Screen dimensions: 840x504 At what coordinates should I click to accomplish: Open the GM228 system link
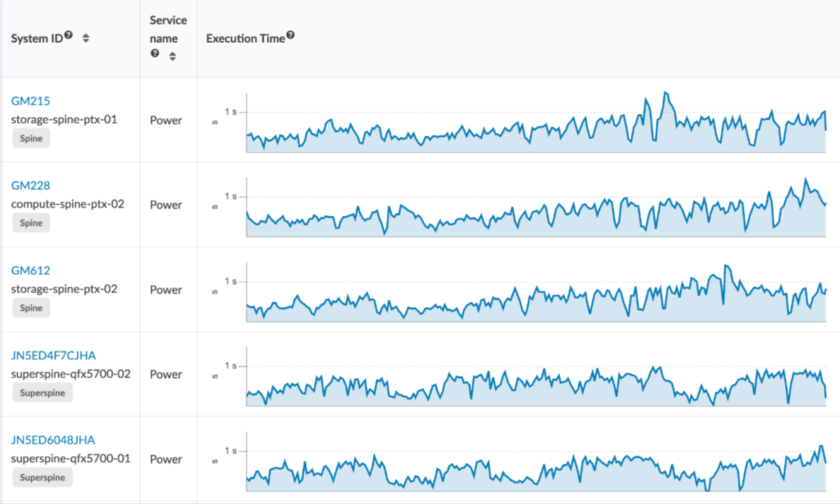pyautogui.click(x=31, y=186)
